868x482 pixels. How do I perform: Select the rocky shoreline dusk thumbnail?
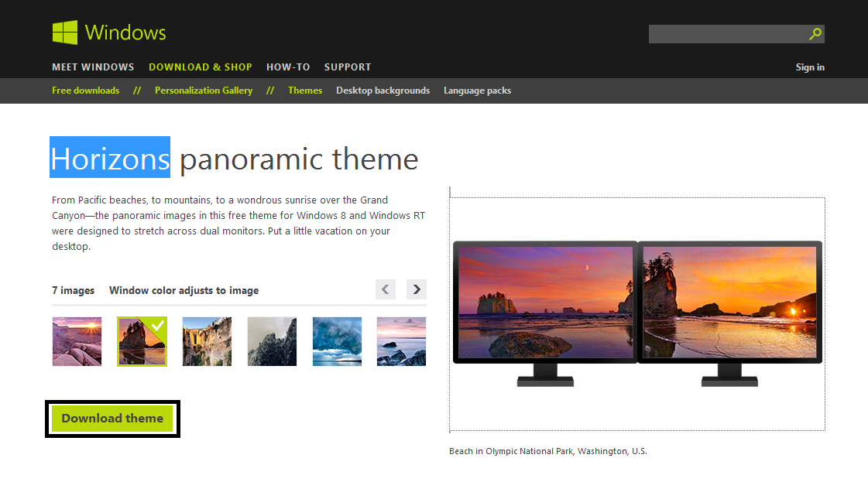click(401, 341)
